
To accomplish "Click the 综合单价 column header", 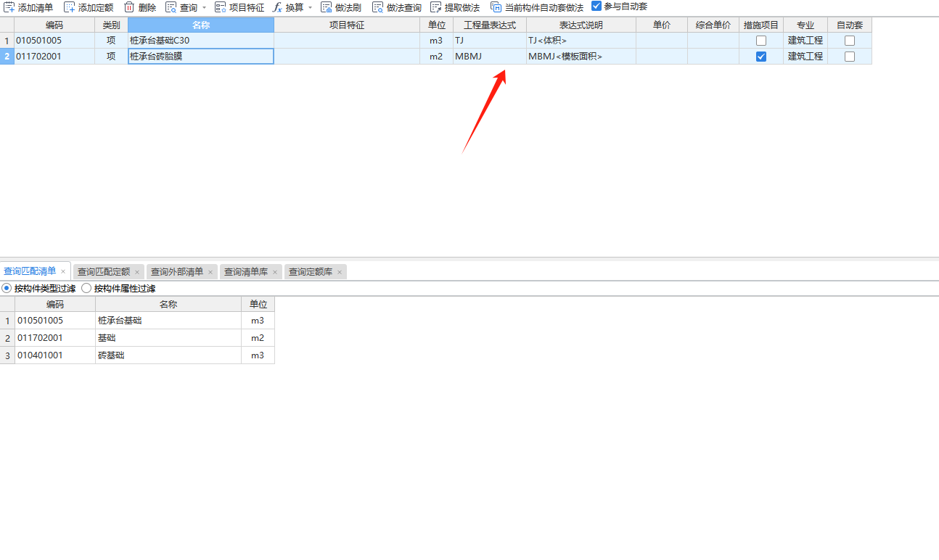I will pyautogui.click(x=713, y=25).
